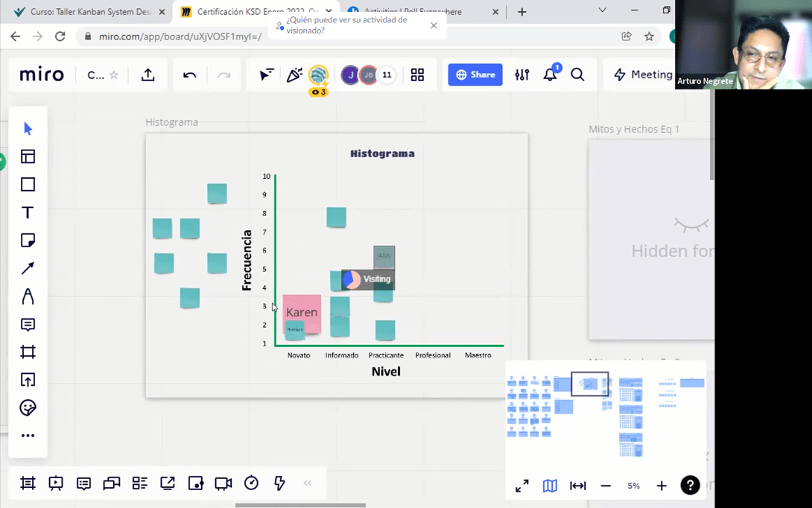Open the browser tab list dropdown

click(x=602, y=11)
